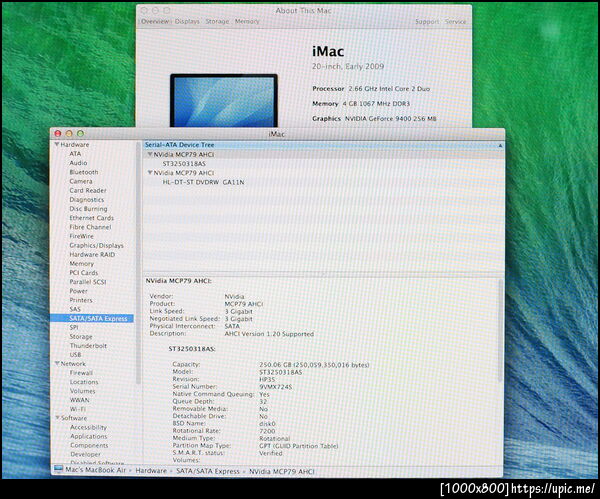Click SATA/SATA Express in the path bar
600x499 pixels.
pyautogui.click(x=208, y=471)
